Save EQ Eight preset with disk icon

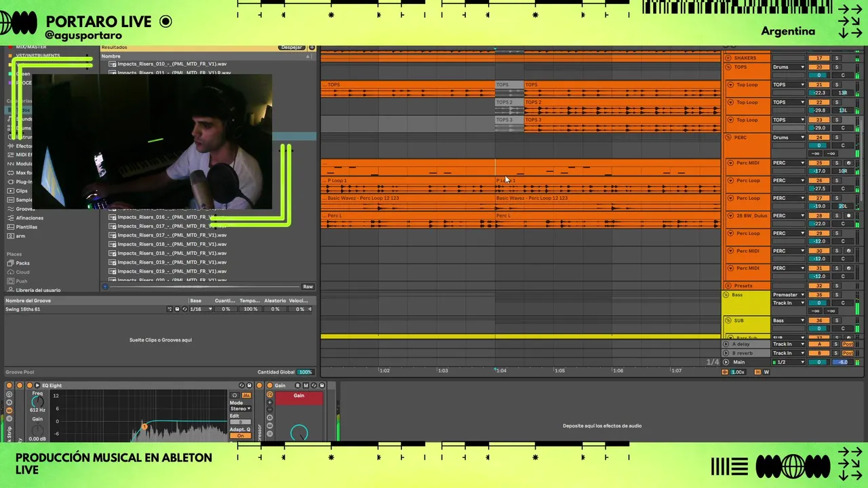pyautogui.click(x=249, y=385)
